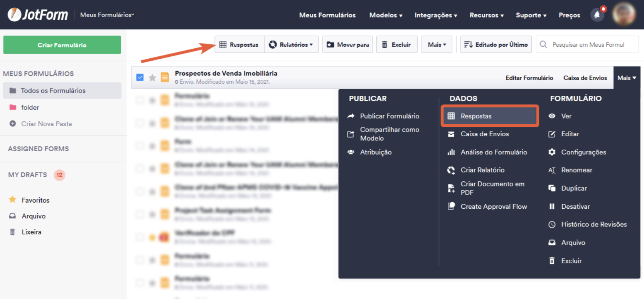Viewport: 644px width, 301px height.
Task: Collapse the Mais menu on the form row
Action: point(627,78)
